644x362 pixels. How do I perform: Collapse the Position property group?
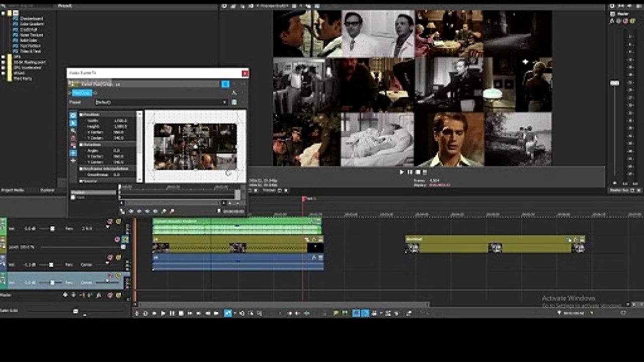pyautogui.click(x=81, y=115)
